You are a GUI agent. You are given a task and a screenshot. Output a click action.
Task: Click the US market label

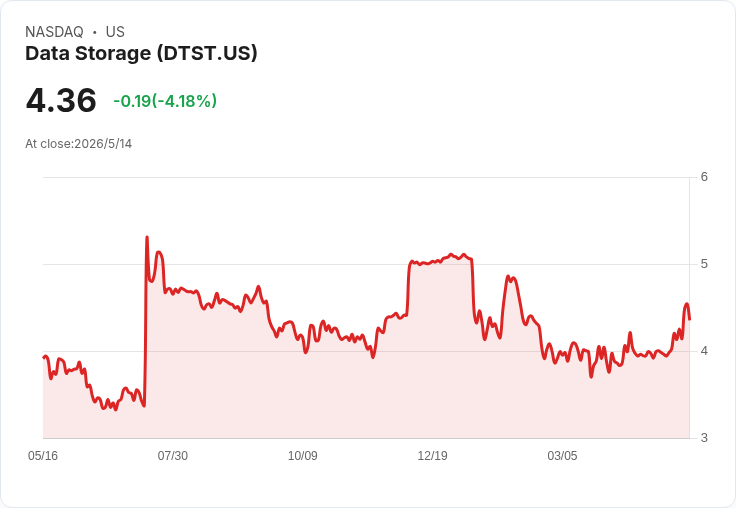tap(115, 32)
